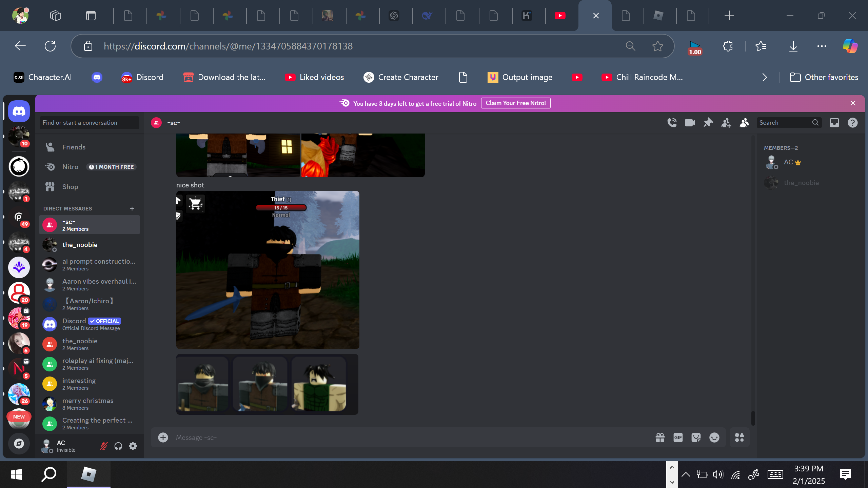Open the GIF picker
The width and height of the screenshot is (868, 488).
pos(678,438)
